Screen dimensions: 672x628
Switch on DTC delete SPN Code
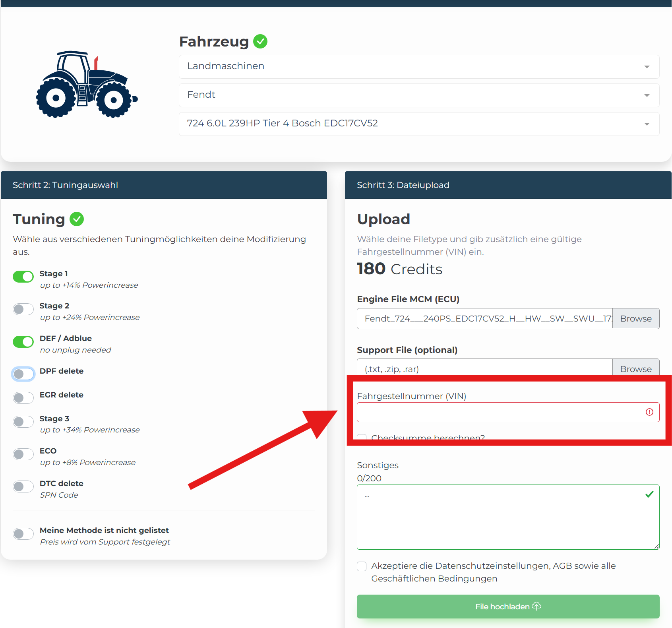(x=23, y=487)
